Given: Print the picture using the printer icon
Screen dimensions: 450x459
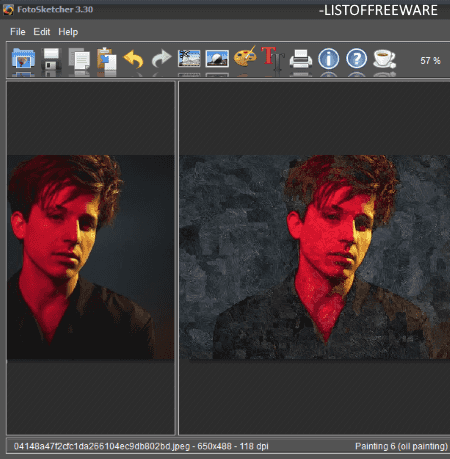Looking at the screenshot, I should 301,59.
